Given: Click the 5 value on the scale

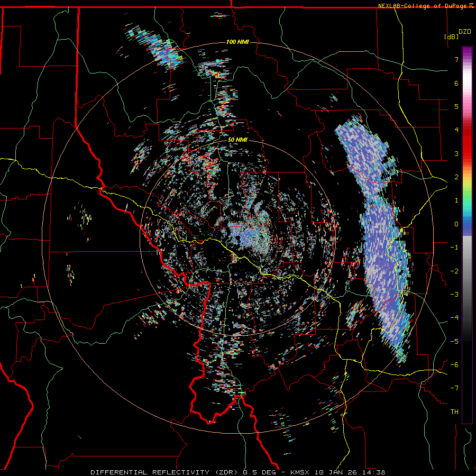Looking at the screenshot, I should [456, 106].
